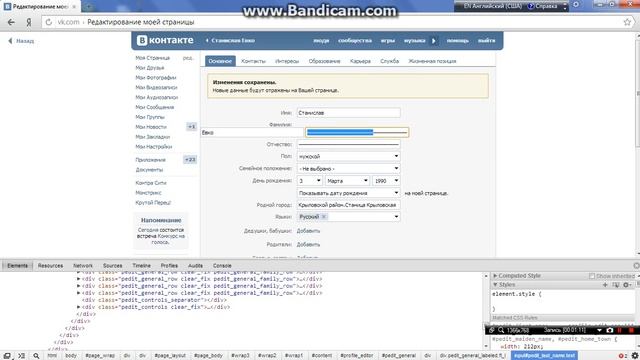This screenshot has height=360, width=640.
Task: Pause the Bandicam recording
Action: click(x=620, y=330)
